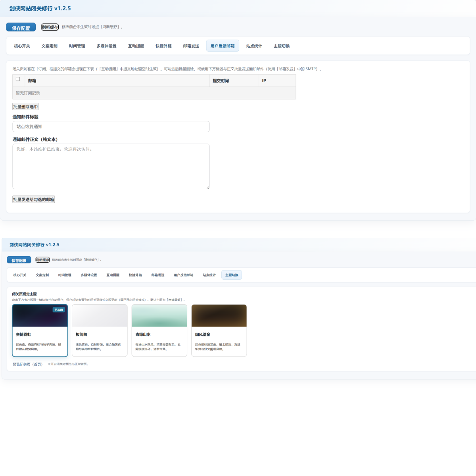Viewport: 476px width, 476px height.
Task: Choose the 赛博霓虹 theme card
Action: pos(40,330)
